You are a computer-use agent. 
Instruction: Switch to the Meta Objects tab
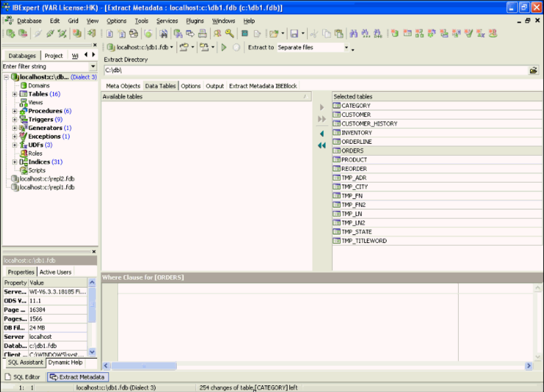click(x=123, y=86)
